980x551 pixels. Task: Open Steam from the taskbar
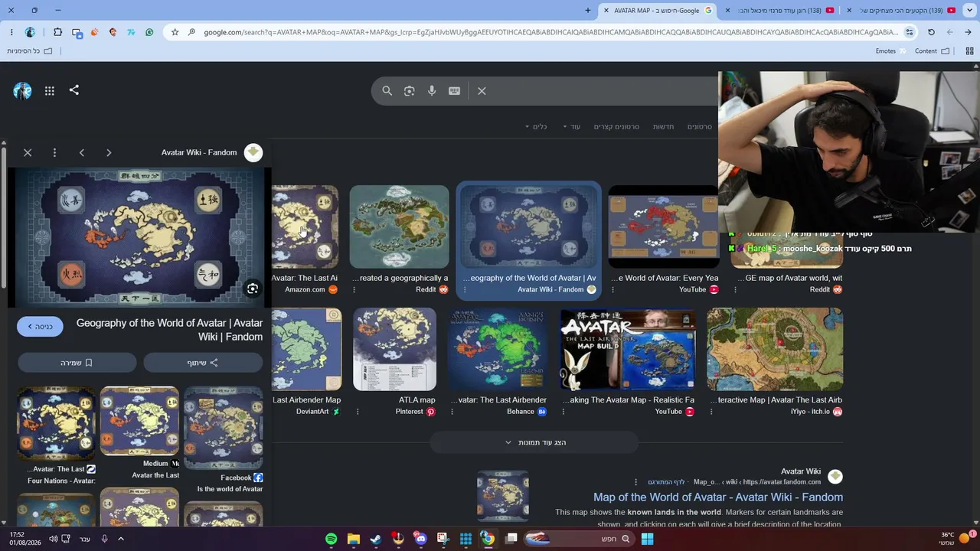[376, 539]
